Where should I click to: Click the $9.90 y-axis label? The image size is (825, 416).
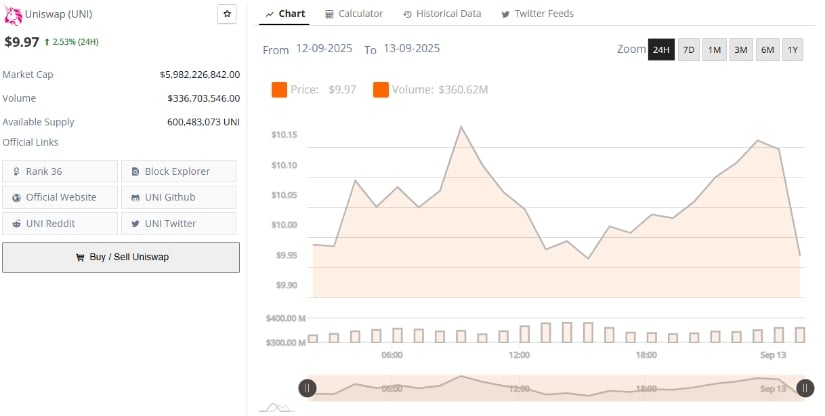[x=286, y=286]
